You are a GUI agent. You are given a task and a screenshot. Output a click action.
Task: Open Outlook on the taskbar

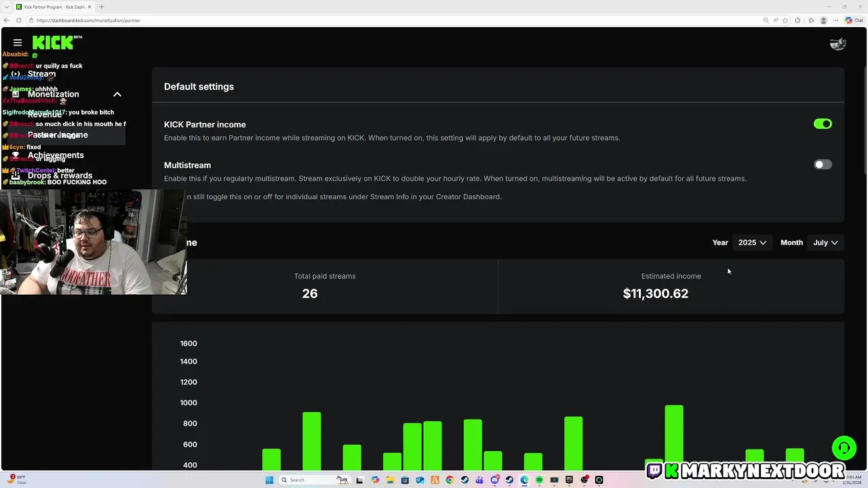pos(420,480)
